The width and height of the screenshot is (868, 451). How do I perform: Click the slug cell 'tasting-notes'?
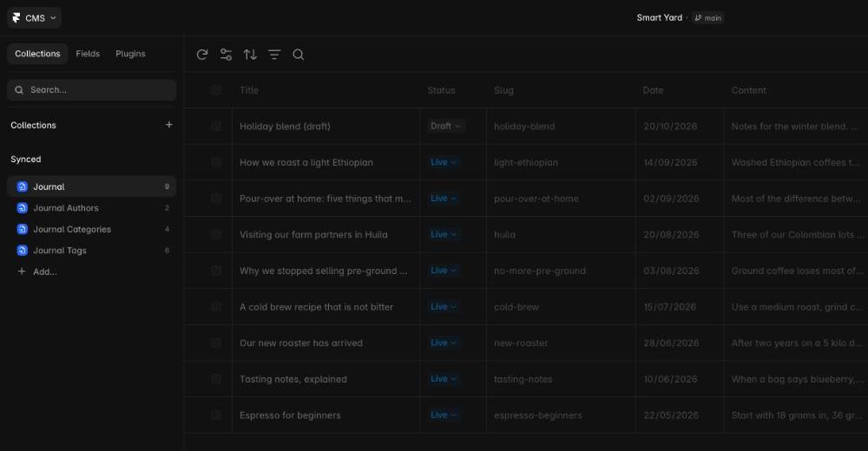click(523, 379)
